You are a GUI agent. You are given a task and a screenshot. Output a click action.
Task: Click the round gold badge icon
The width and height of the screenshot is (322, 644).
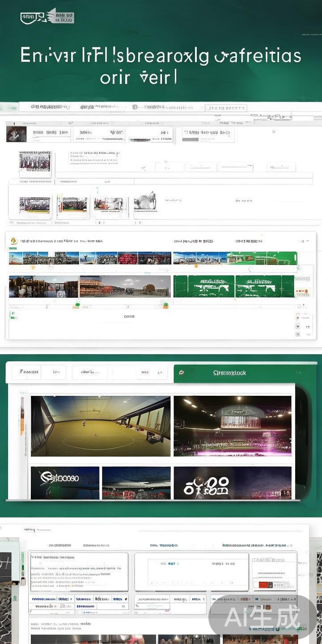click(13, 241)
